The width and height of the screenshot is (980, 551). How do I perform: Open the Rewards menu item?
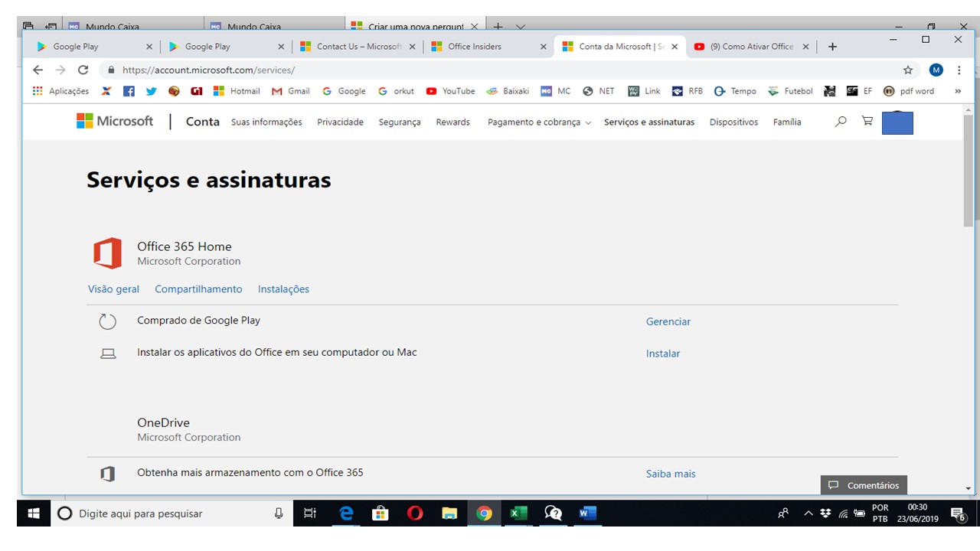(x=453, y=122)
